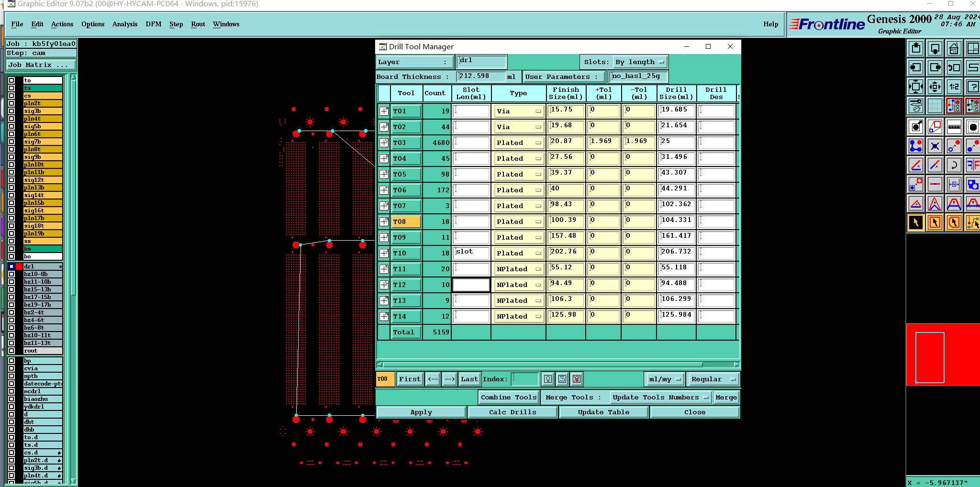Select the polygon selection arrow tool

(954, 222)
